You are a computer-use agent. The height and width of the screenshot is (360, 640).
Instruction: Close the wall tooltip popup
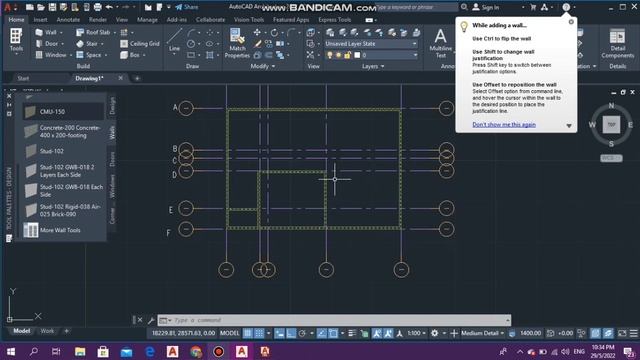pyautogui.click(x=571, y=22)
